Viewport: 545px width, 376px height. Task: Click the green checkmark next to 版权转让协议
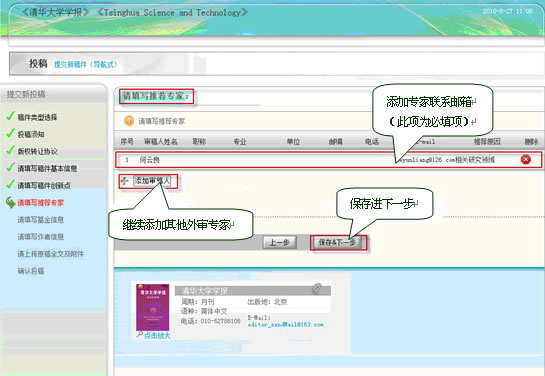click(x=10, y=150)
